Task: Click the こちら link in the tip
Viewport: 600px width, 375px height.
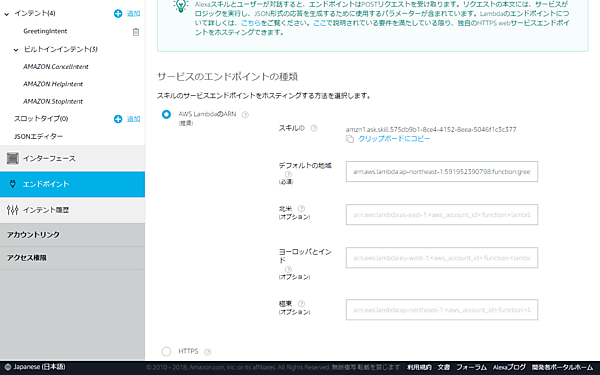Action: [x=251, y=23]
